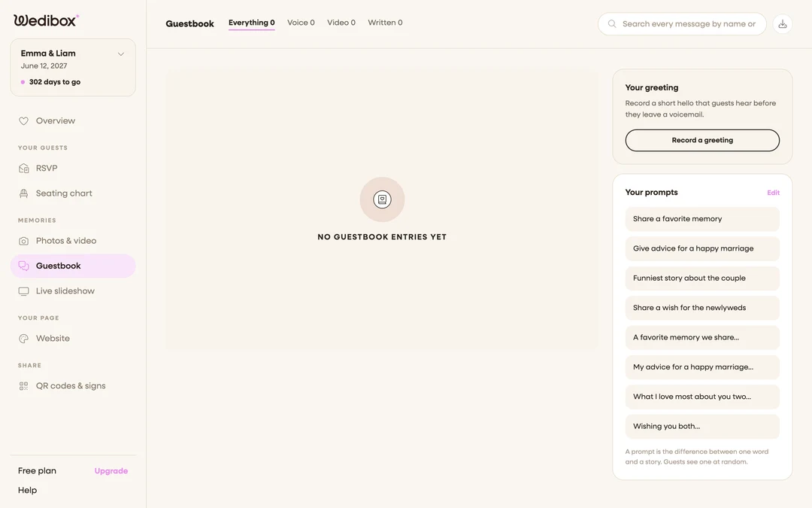Screen dimensions: 812x508
Task: Select the 'A favorite memory we share...' prompt
Action: click(702, 337)
